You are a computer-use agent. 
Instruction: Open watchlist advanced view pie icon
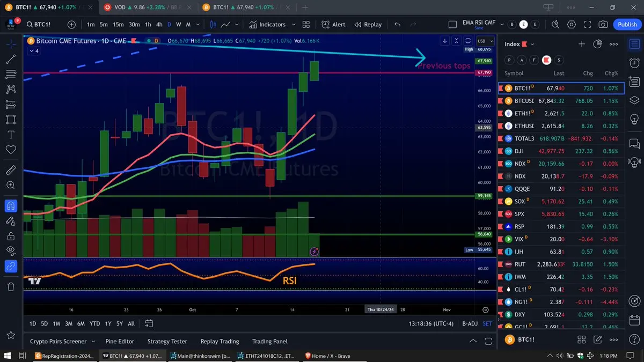tap(598, 44)
